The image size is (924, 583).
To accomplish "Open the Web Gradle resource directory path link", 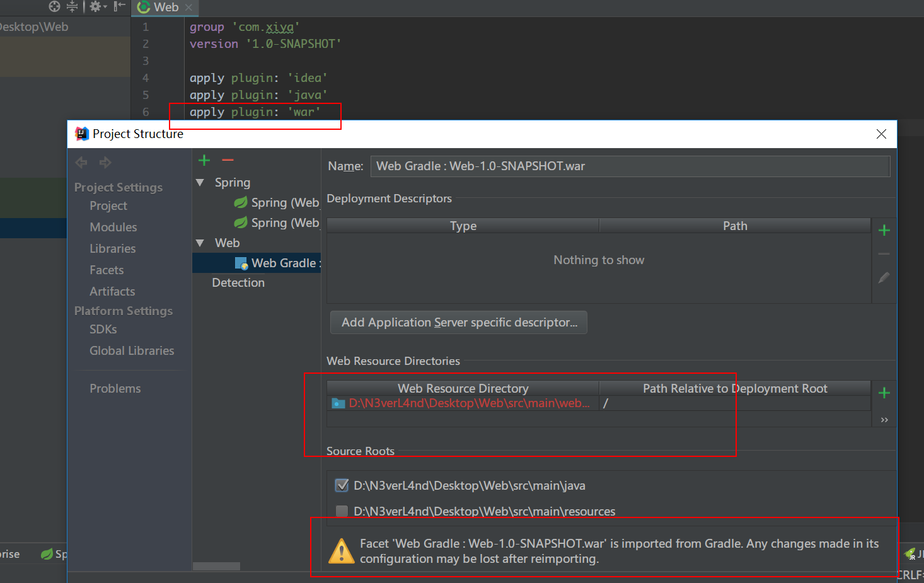I will tap(469, 403).
